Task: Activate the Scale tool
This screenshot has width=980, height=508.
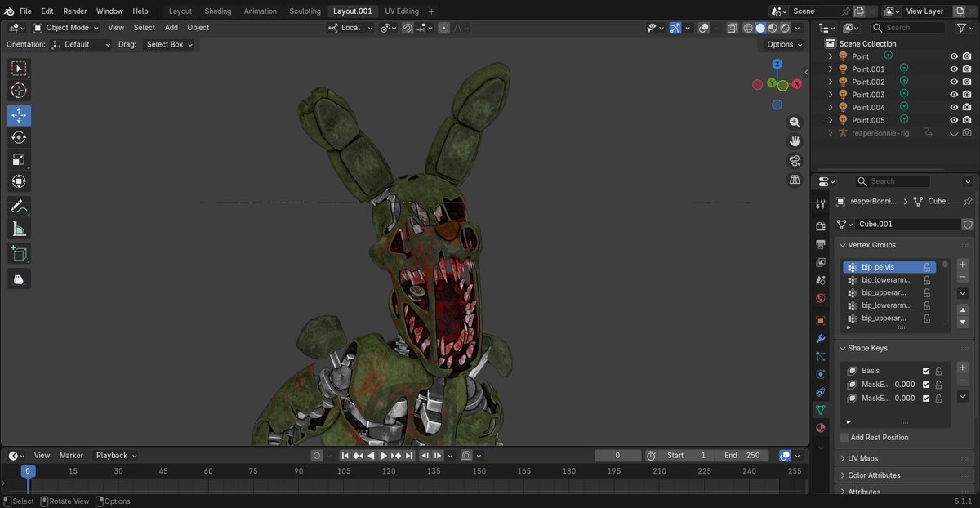Action: tap(19, 159)
